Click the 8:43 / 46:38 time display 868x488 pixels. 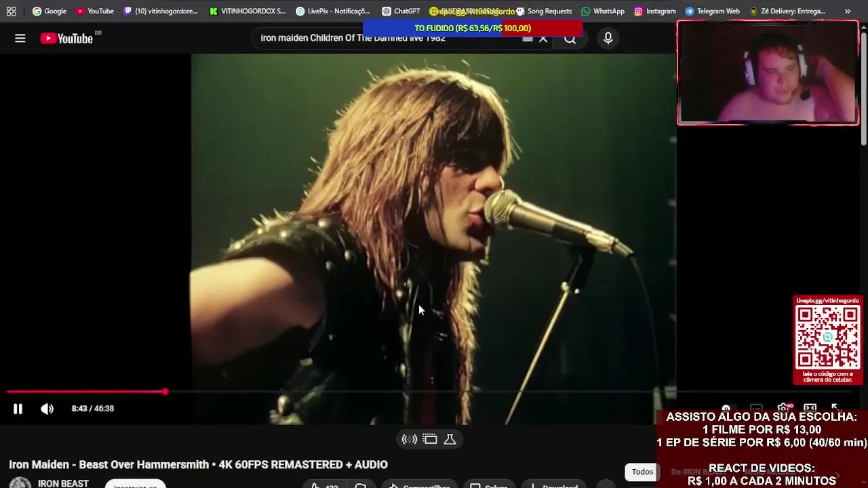[x=93, y=409]
